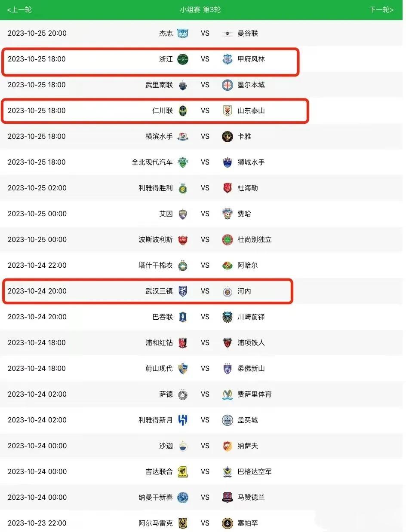Click 杰志 team crest icon
The width and height of the screenshot is (406, 532).
click(x=183, y=33)
